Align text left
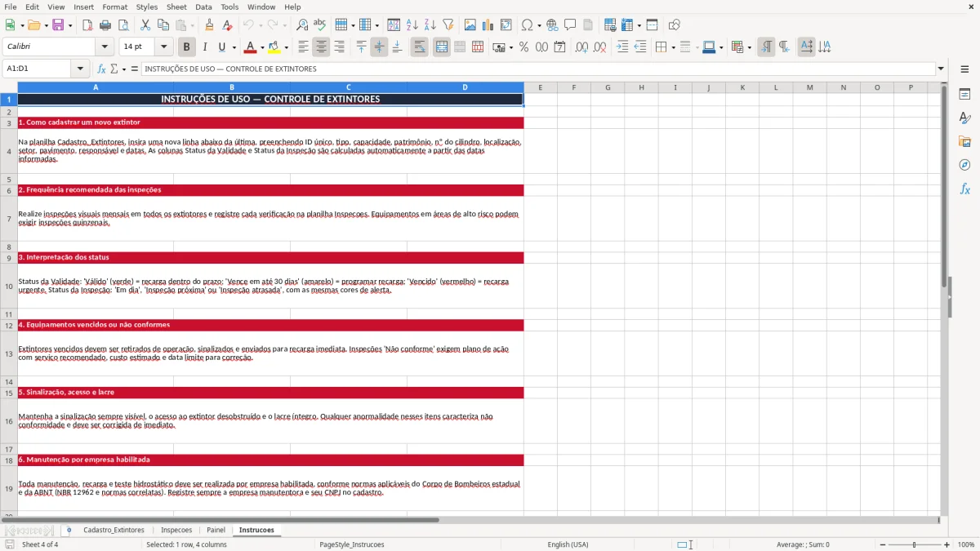This screenshot has height=551, width=980. (303, 47)
